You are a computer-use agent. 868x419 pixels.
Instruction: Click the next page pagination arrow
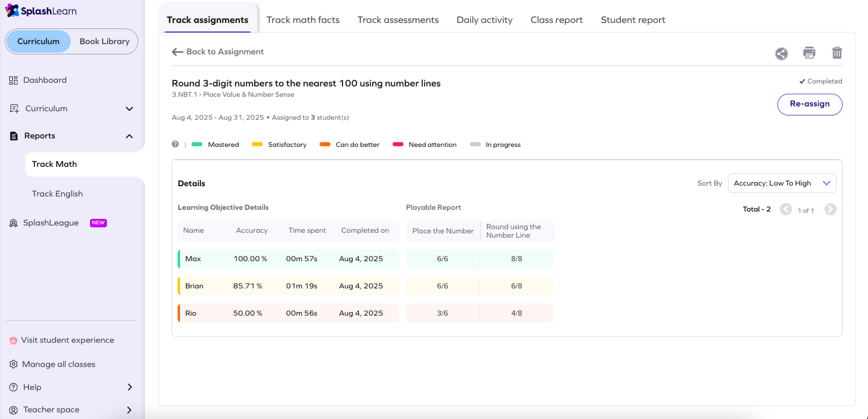(830, 209)
